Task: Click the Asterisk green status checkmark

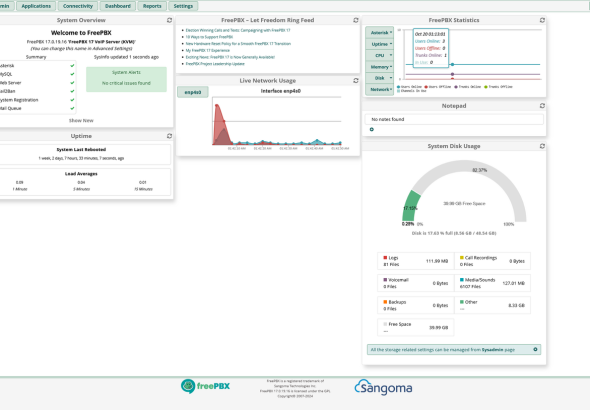Action: pos(72,65)
